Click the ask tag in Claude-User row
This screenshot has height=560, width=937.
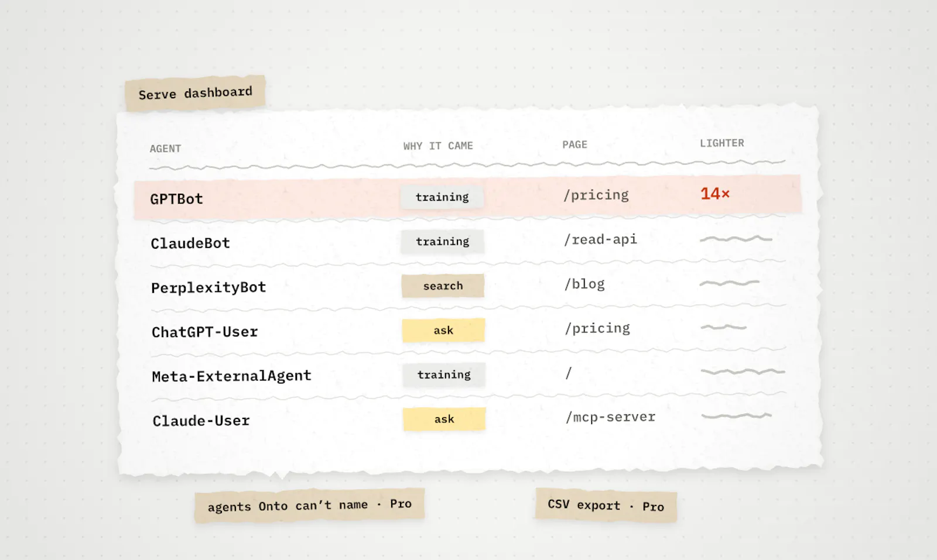(x=444, y=420)
